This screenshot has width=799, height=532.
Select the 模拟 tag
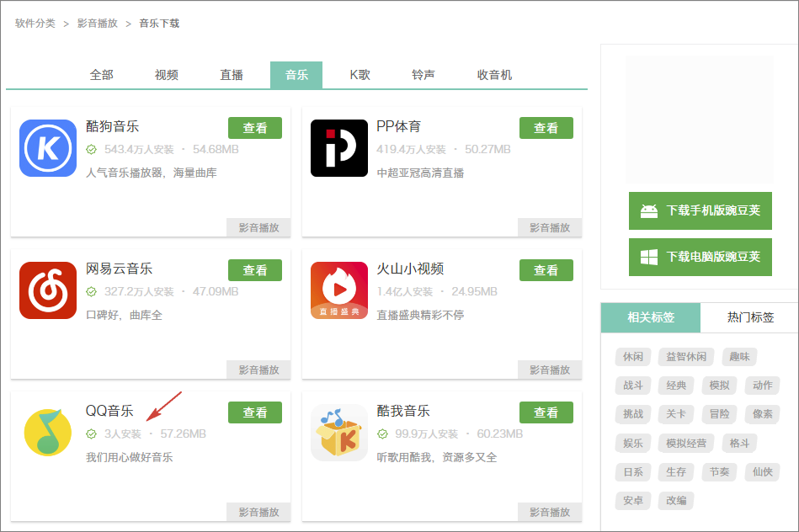(719, 386)
